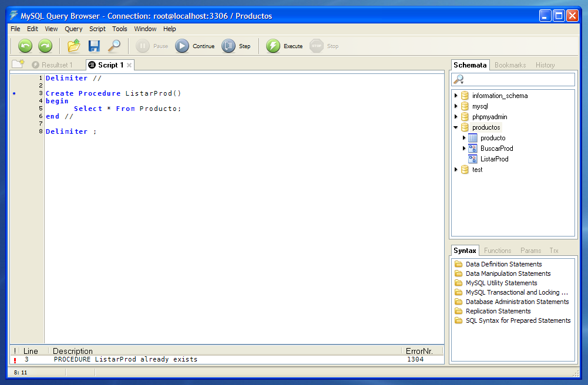Open the Window menu

[145, 29]
